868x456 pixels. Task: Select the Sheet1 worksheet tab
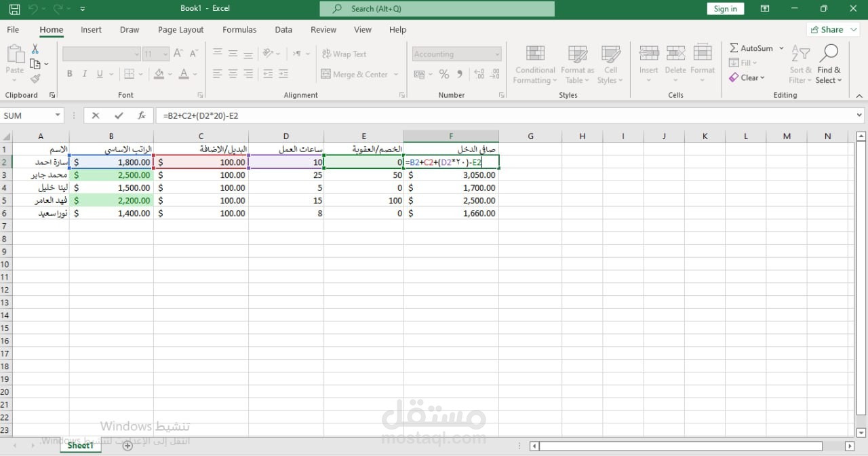tap(80, 446)
